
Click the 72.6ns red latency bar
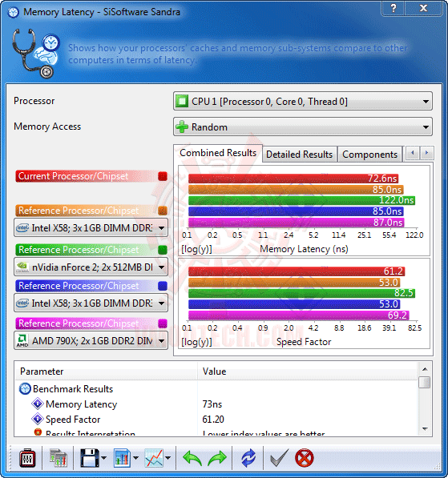(293, 179)
